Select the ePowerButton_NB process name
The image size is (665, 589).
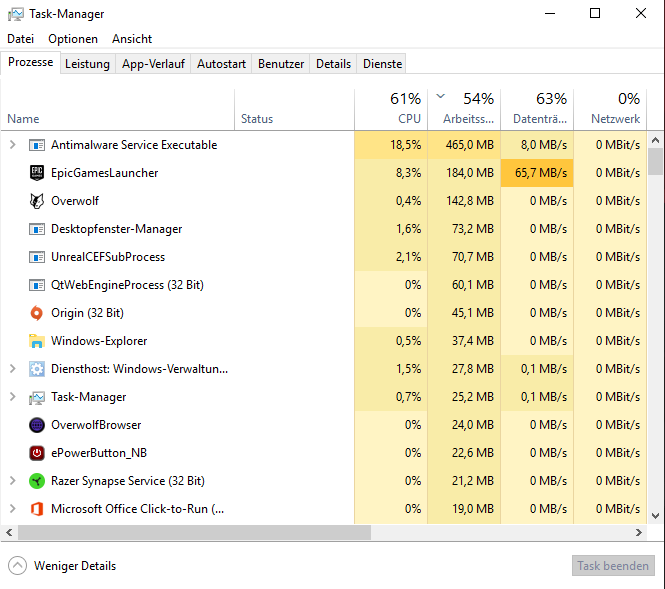point(99,453)
